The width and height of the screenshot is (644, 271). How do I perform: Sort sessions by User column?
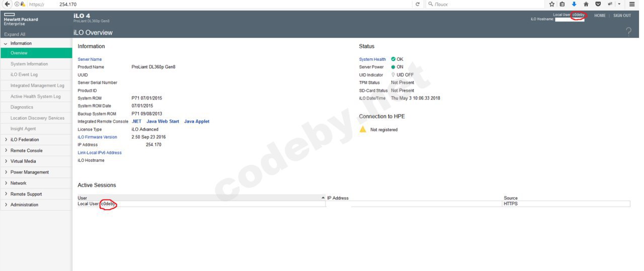[x=201, y=198]
